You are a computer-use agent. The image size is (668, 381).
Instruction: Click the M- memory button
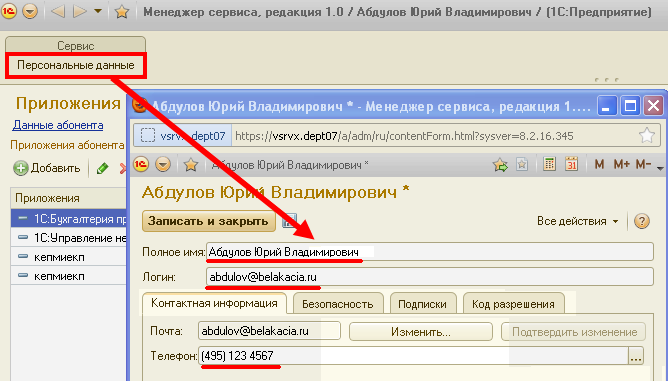click(x=643, y=165)
